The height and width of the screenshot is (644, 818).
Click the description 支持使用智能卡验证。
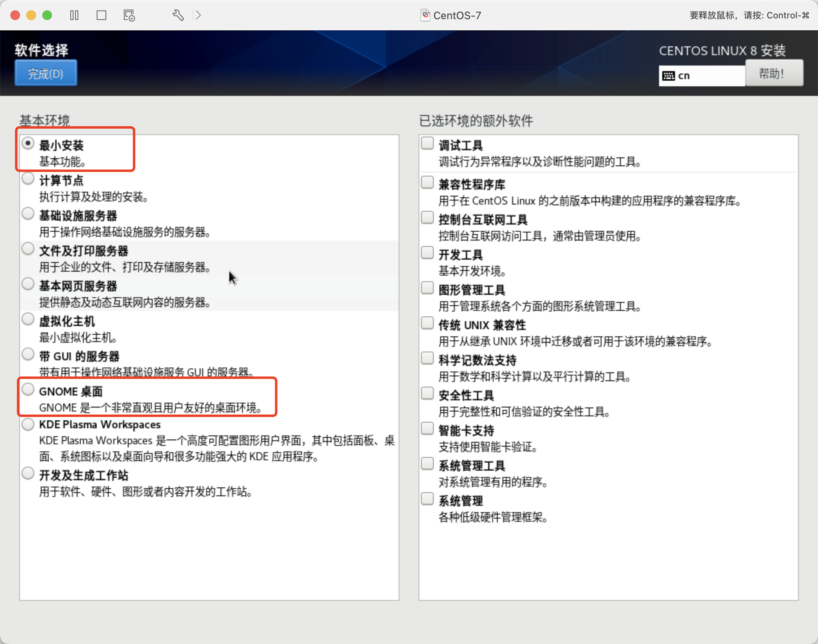488,447
